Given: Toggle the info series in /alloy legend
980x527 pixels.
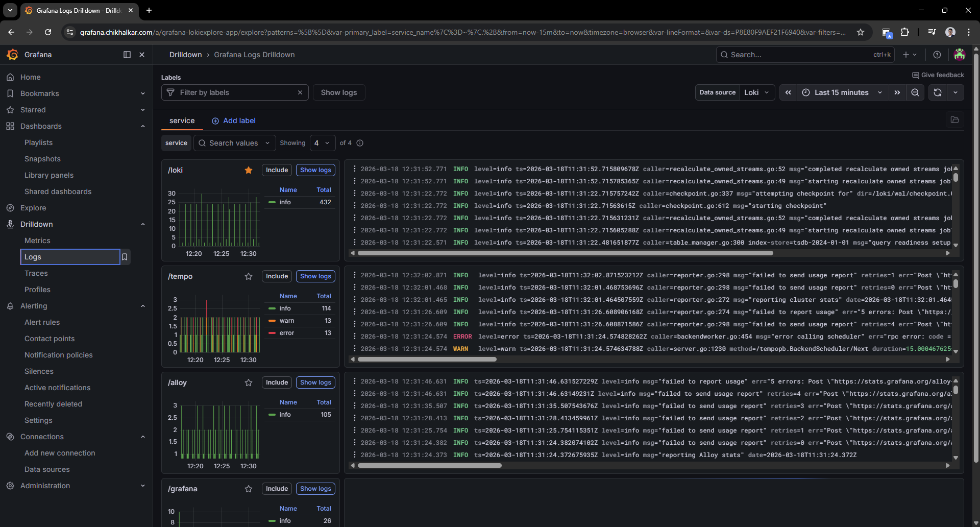Looking at the screenshot, I should (x=285, y=414).
